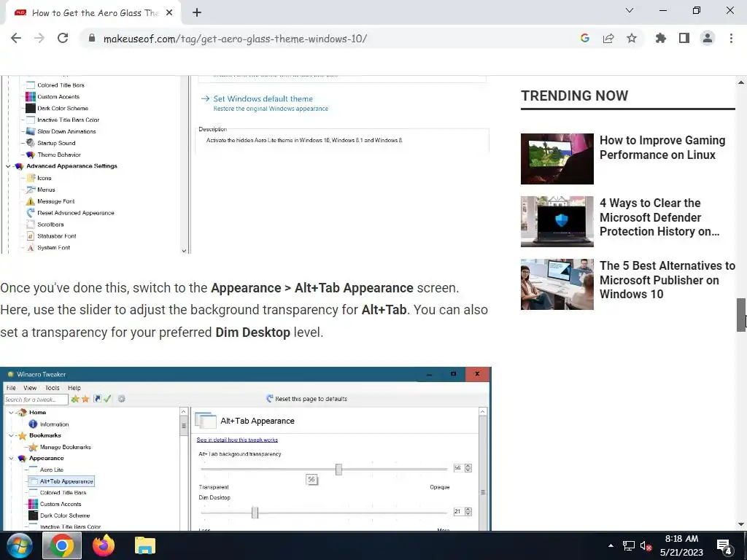Viewport: 747px width, 560px height.
Task: Open 4 Ways to Clear Defender History article
Action: [659, 217]
